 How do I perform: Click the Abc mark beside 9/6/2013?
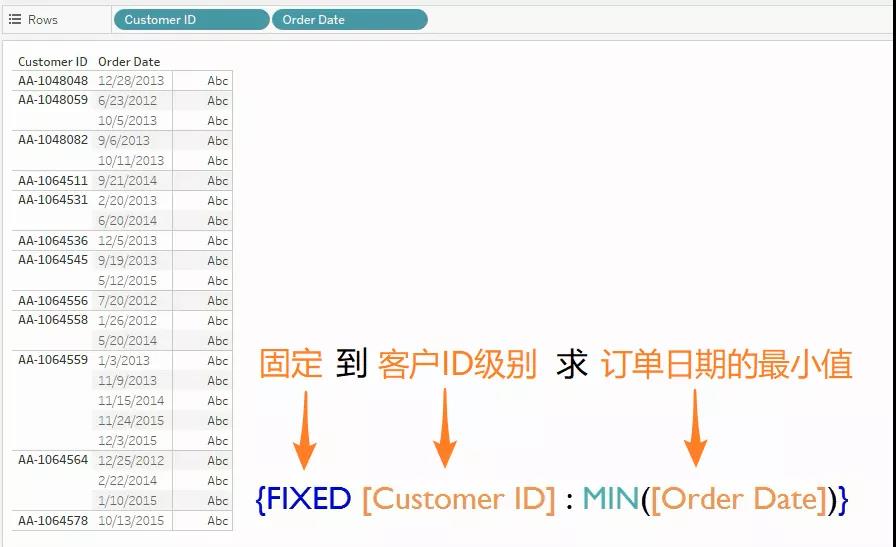217,141
